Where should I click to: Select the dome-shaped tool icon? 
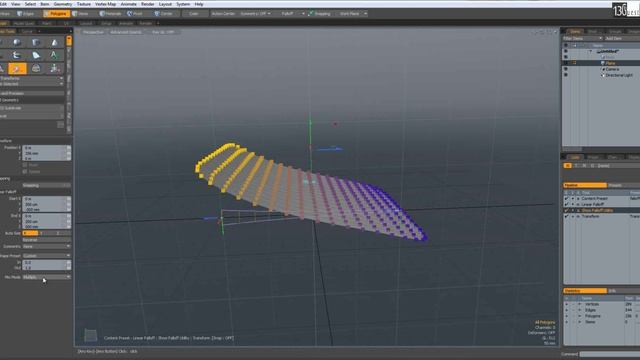point(36,68)
